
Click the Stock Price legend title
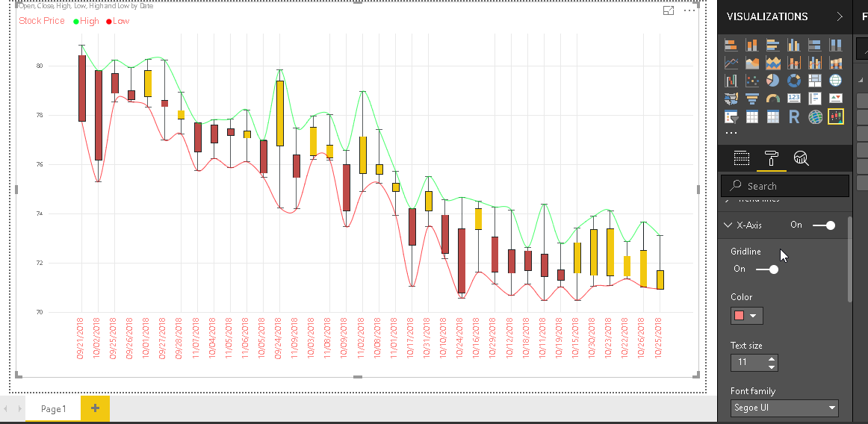coord(42,21)
